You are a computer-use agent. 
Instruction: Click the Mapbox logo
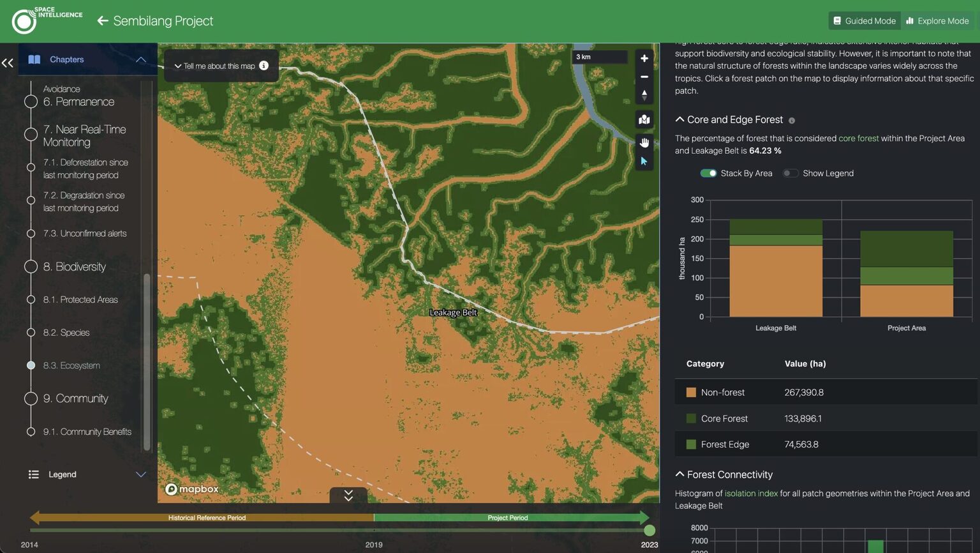tap(192, 489)
